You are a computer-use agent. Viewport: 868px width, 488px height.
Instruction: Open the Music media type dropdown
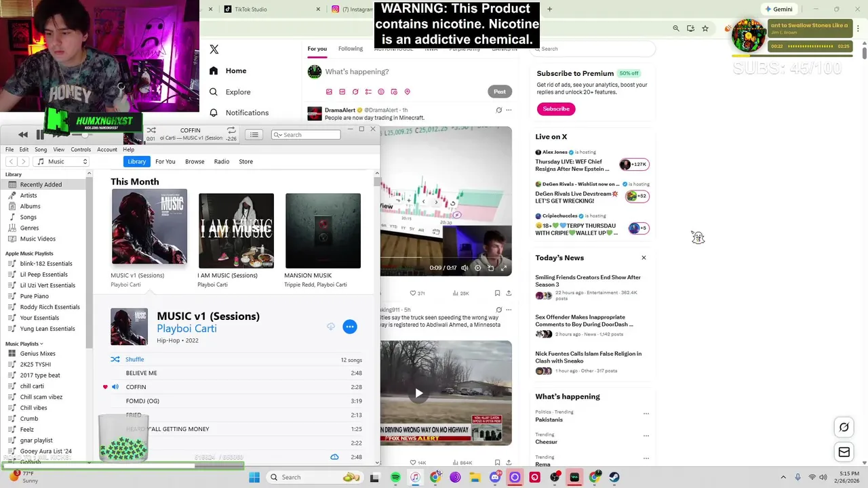62,161
